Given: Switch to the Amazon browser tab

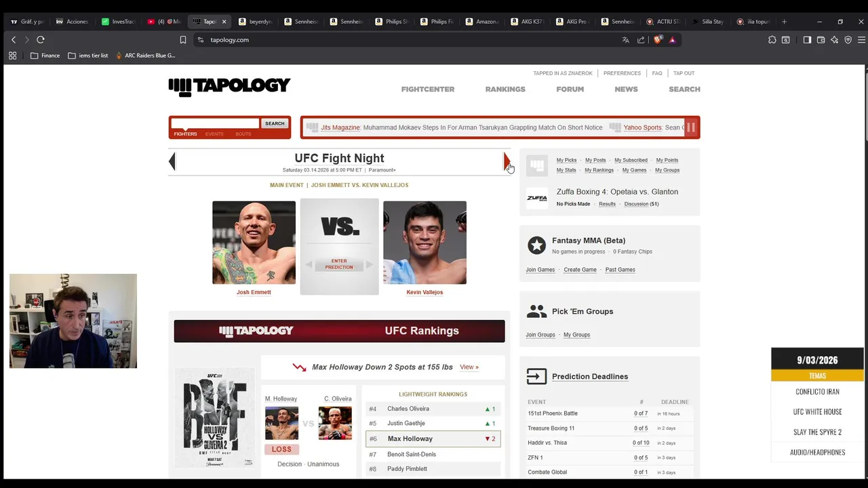Looking at the screenshot, I should (482, 22).
